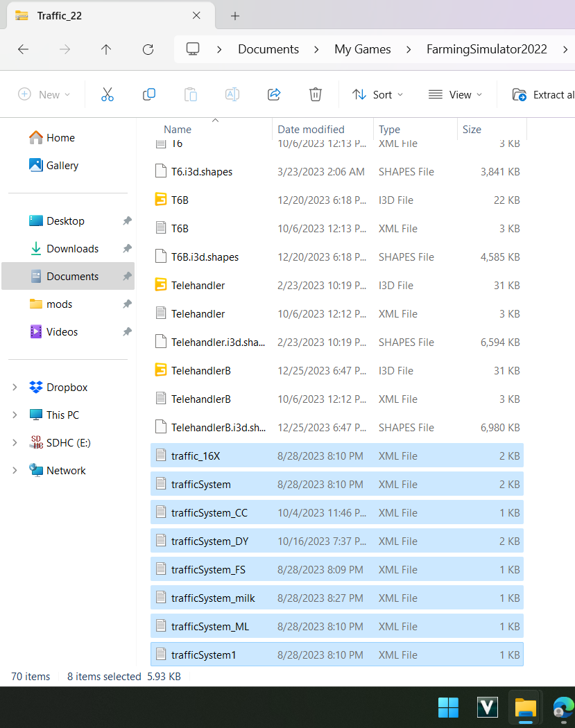Go forward with the right arrow
This screenshot has width=575, height=728.
pyautogui.click(x=65, y=49)
